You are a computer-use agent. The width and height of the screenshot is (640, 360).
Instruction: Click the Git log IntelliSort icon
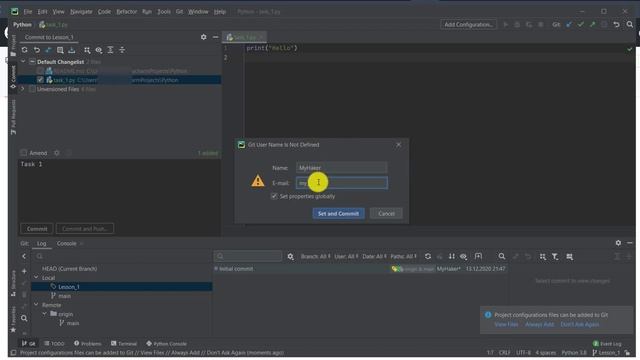[451, 256]
